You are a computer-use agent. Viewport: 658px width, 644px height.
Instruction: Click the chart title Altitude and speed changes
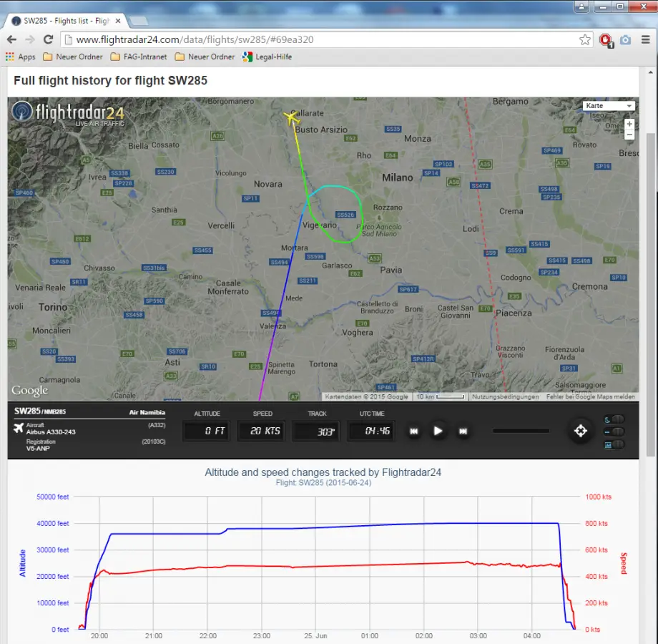[x=323, y=472]
